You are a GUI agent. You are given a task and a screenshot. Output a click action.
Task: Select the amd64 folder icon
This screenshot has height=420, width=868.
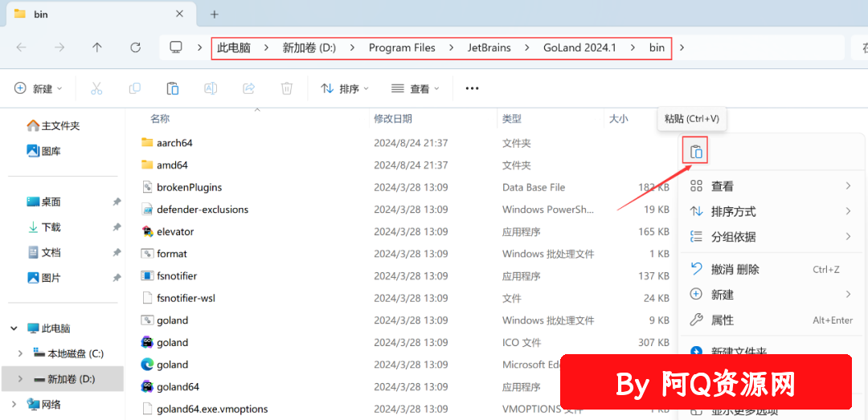tap(147, 165)
